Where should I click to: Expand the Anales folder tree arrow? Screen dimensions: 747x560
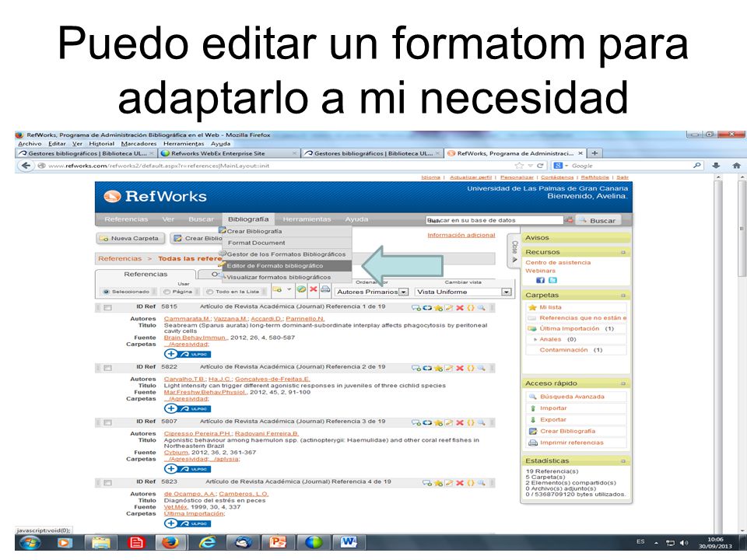pyautogui.click(x=535, y=340)
